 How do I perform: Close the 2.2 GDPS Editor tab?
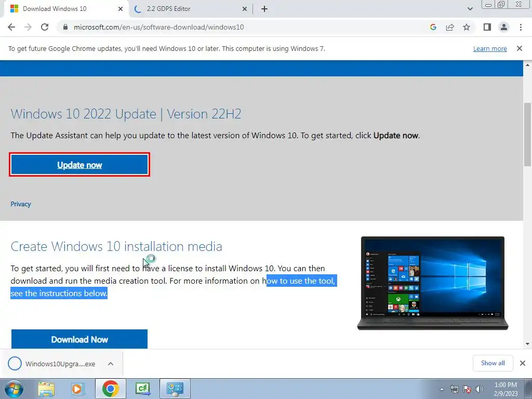tap(245, 9)
